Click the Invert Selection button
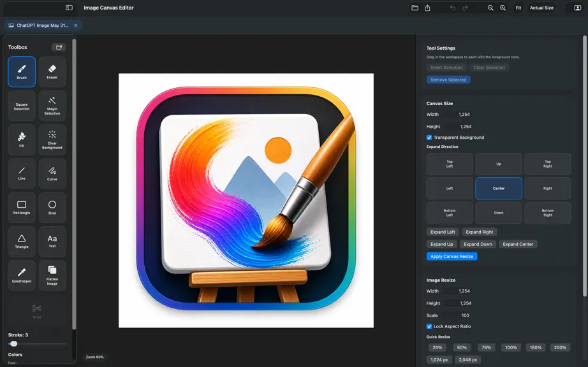588x367 pixels. tap(446, 68)
